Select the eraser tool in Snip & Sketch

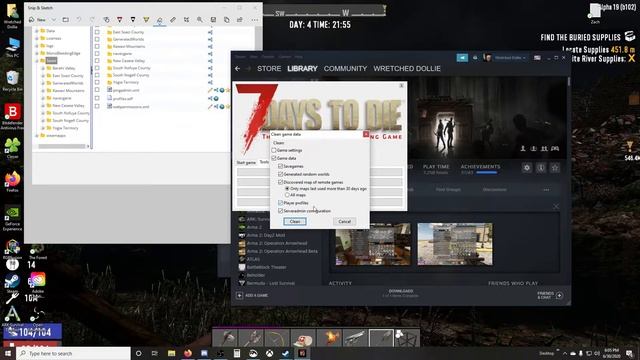[x=160, y=20]
